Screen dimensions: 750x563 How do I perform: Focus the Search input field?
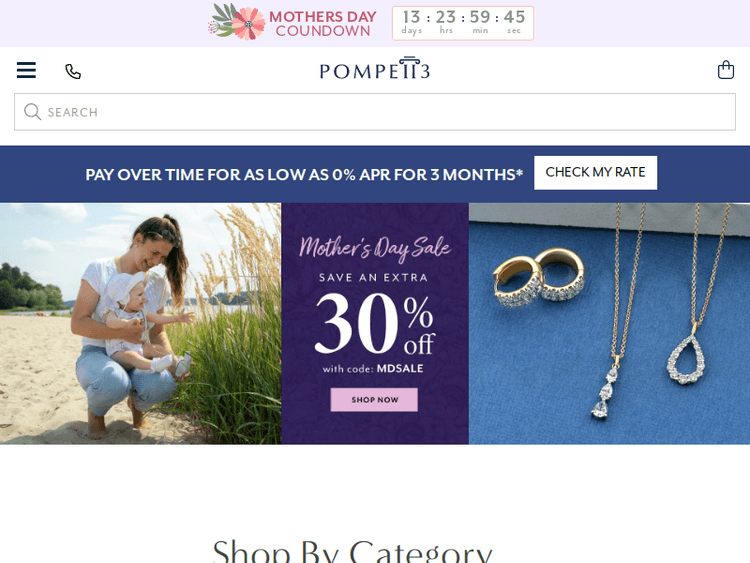pos(375,112)
